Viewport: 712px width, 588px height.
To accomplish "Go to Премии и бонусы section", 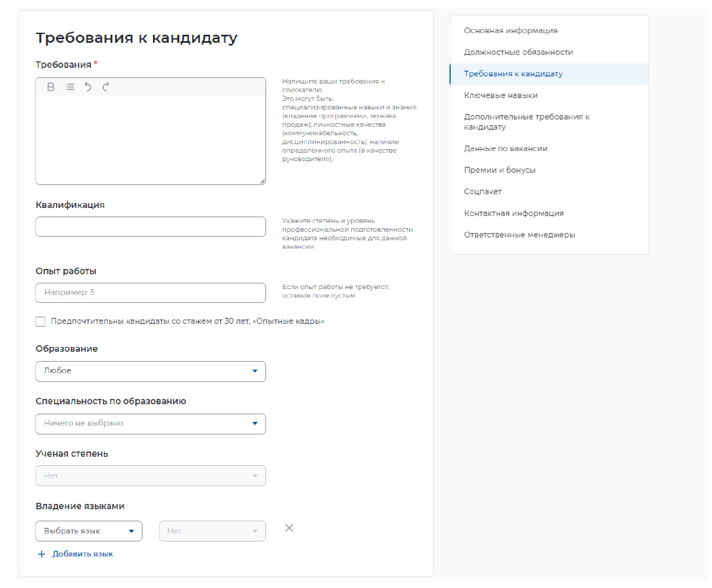I will tap(549, 170).
